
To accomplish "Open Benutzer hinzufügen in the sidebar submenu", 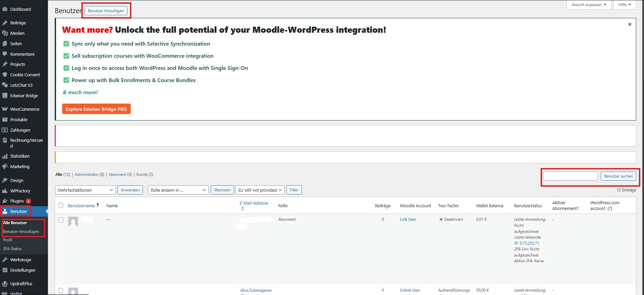I will tap(21, 232).
